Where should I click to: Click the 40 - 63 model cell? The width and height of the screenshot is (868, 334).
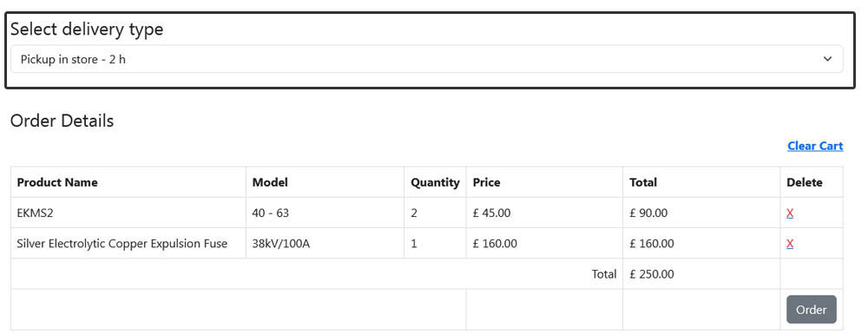[x=325, y=213]
